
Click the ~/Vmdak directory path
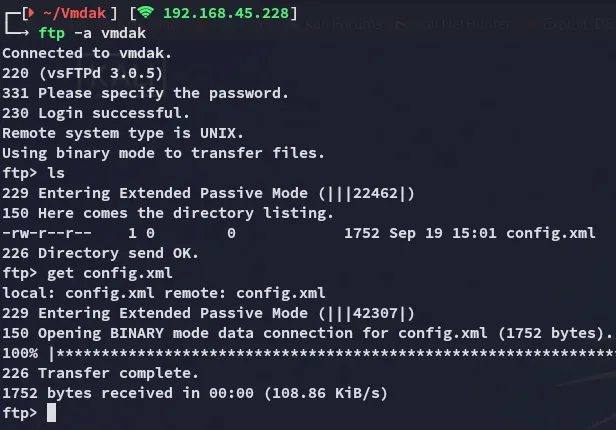(x=74, y=13)
